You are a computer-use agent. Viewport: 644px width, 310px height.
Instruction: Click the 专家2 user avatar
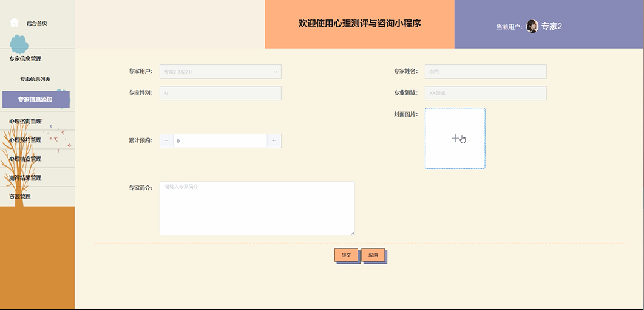tap(532, 26)
